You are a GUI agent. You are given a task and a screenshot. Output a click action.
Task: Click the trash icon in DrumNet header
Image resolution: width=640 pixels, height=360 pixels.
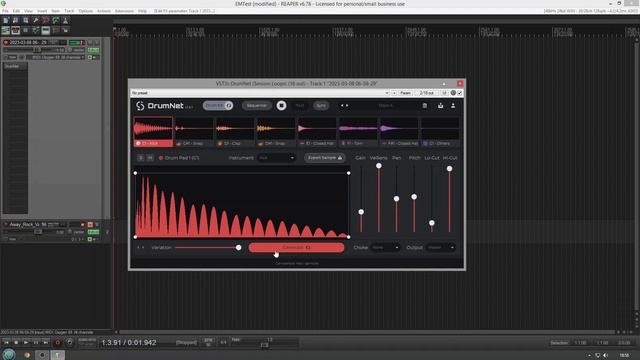[424, 105]
